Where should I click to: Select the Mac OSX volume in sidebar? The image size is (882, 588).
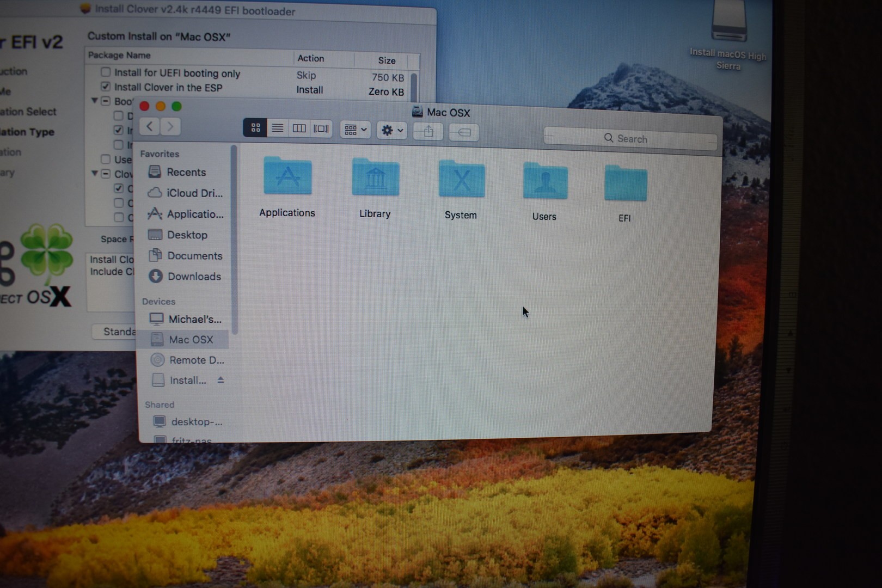click(x=183, y=339)
